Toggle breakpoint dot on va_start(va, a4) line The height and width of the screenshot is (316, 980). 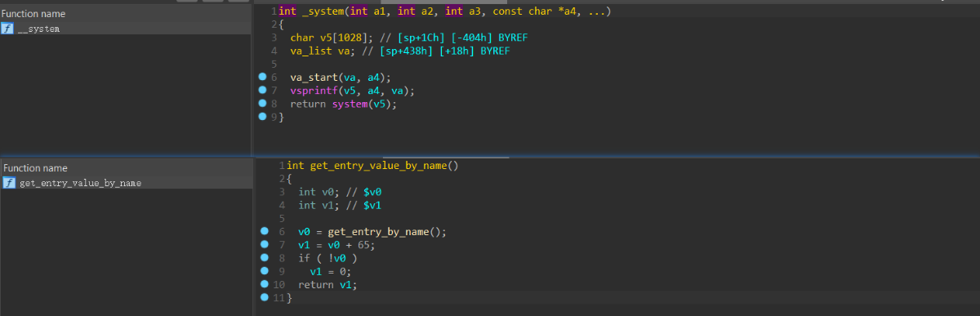click(263, 78)
